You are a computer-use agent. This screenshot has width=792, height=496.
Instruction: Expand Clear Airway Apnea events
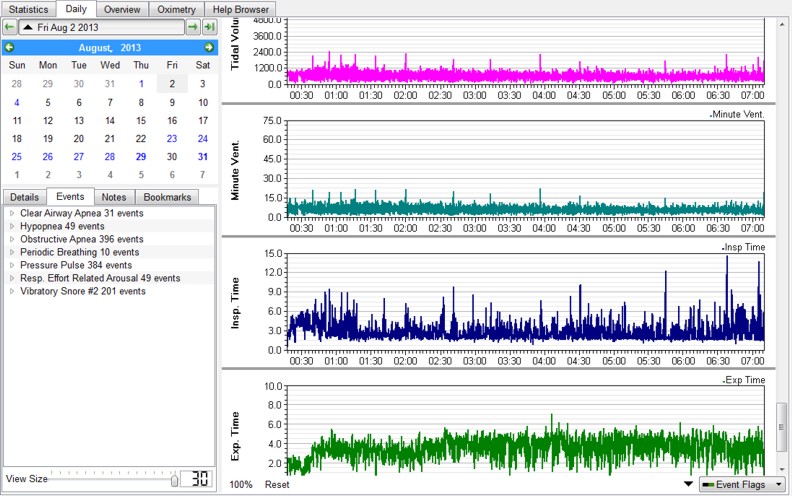[12, 213]
